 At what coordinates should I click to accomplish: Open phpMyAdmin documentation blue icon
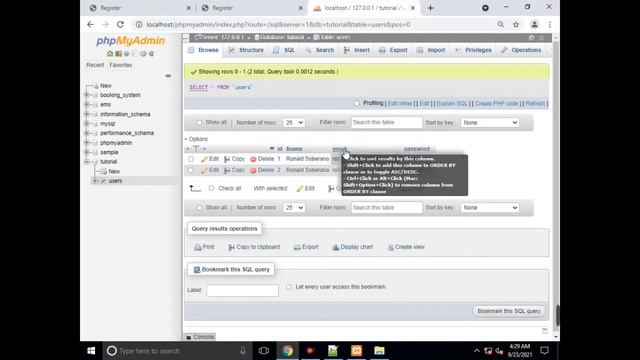click(127, 53)
